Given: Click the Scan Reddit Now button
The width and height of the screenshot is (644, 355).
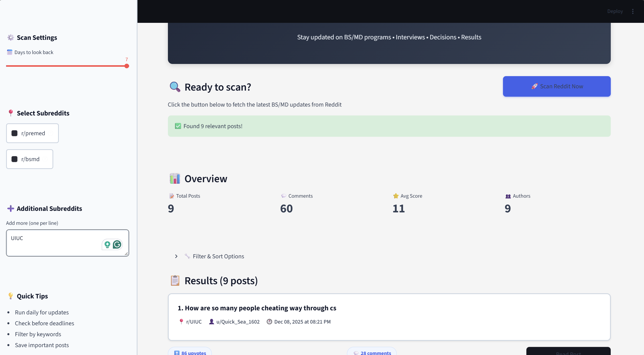Looking at the screenshot, I should click(556, 86).
